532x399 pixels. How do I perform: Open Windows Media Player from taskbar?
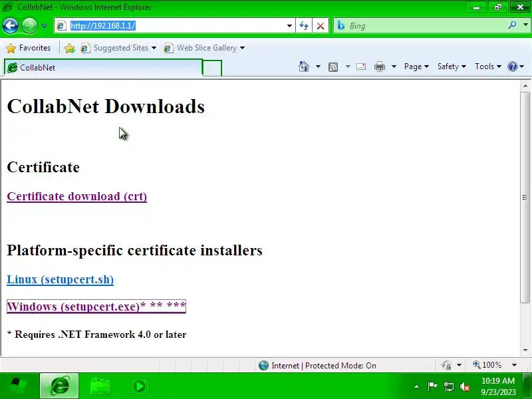coord(140,386)
